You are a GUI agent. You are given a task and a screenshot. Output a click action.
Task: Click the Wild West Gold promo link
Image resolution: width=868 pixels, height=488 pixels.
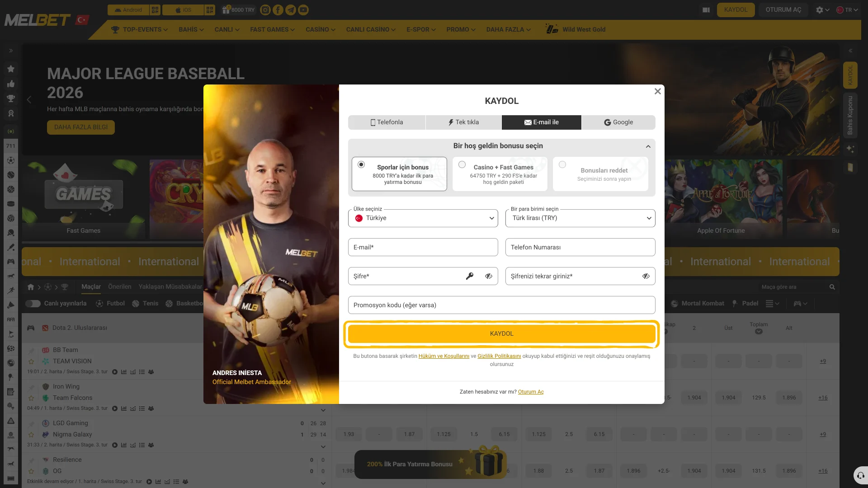576,30
